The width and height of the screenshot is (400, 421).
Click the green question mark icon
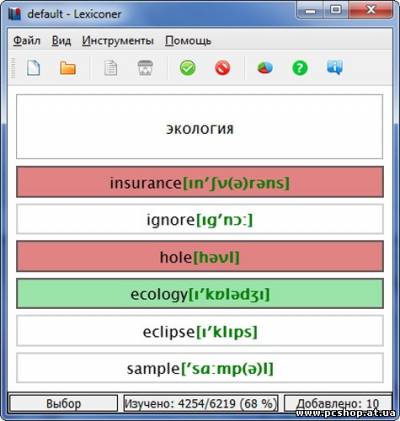pyautogui.click(x=300, y=68)
